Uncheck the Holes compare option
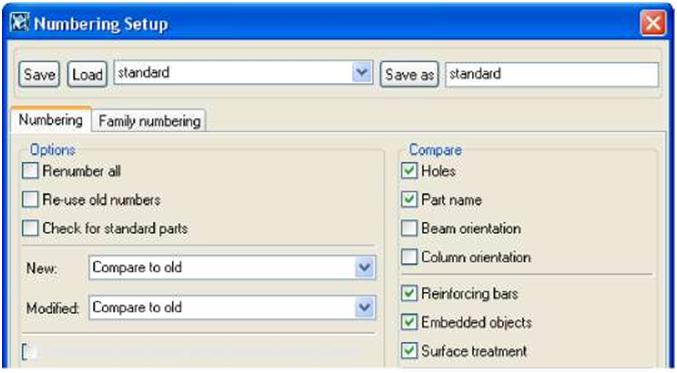Screen dimensions: 677x373 409,171
